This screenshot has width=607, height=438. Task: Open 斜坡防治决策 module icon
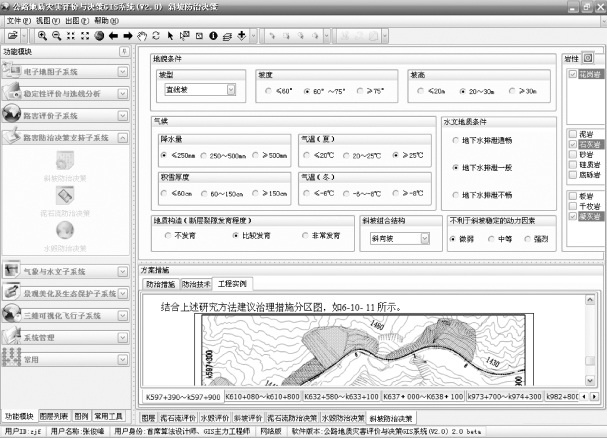65,160
